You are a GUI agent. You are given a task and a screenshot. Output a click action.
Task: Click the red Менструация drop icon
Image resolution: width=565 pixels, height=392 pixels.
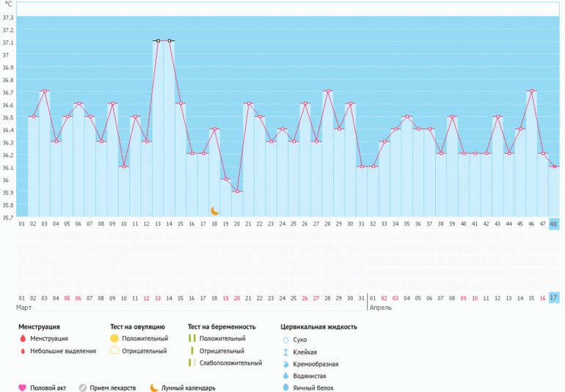pos(22,338)
